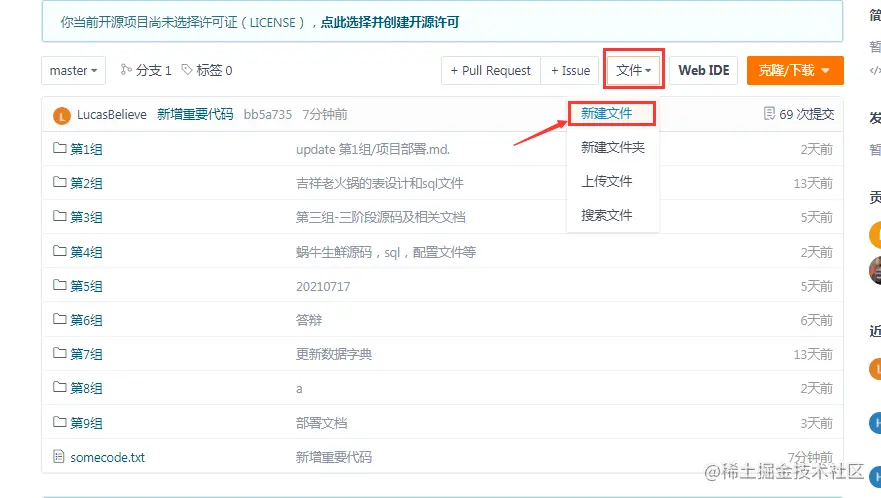Click the + Issue button
The width and height of the screenshot is (881, 498).
pyautogui.click(x=570, y=70)
